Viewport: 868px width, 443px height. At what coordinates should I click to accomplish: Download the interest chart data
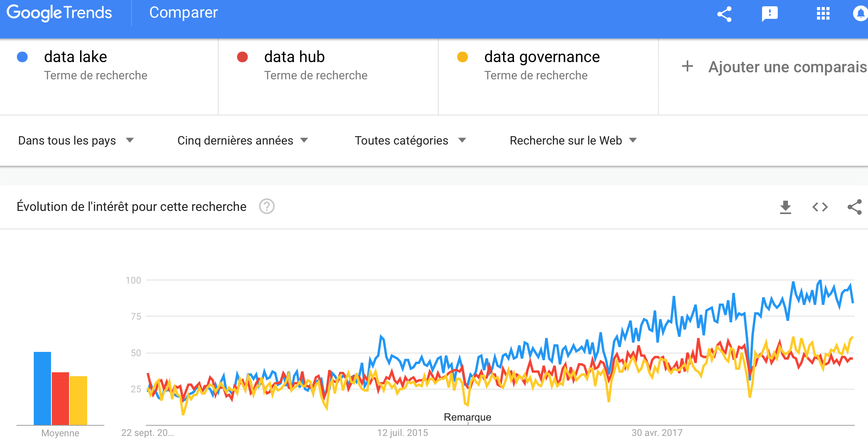785,207
